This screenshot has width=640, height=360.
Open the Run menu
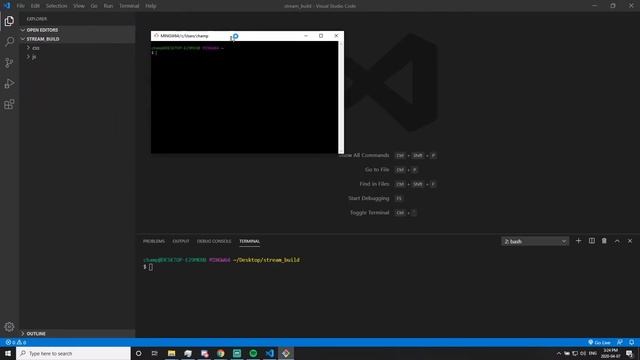pos(108,6)
